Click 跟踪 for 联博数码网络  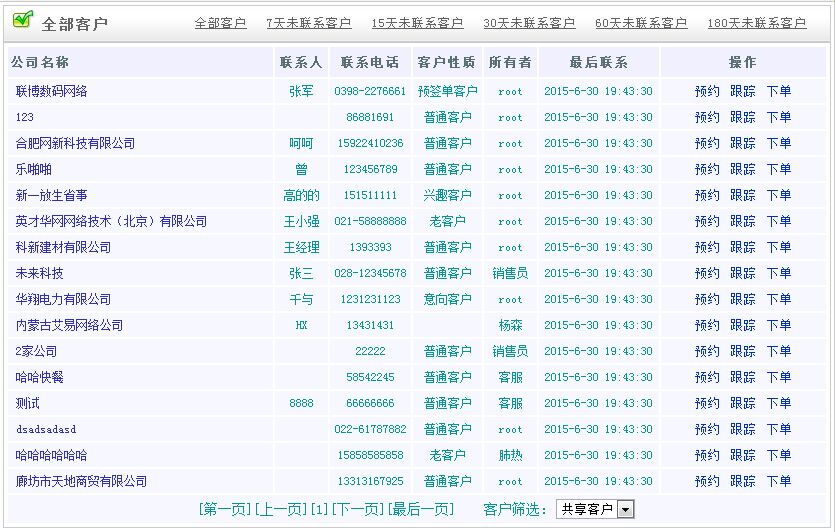pos(743,91)
